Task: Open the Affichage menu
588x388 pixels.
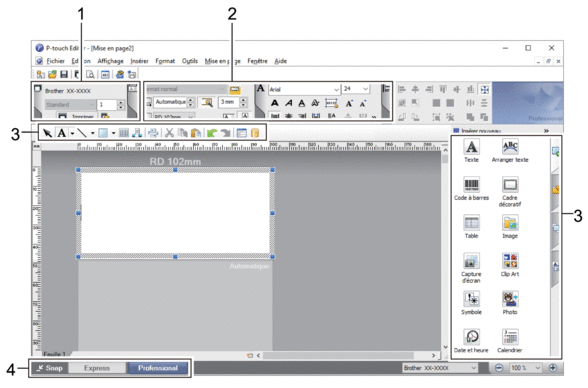Action: 111,61
